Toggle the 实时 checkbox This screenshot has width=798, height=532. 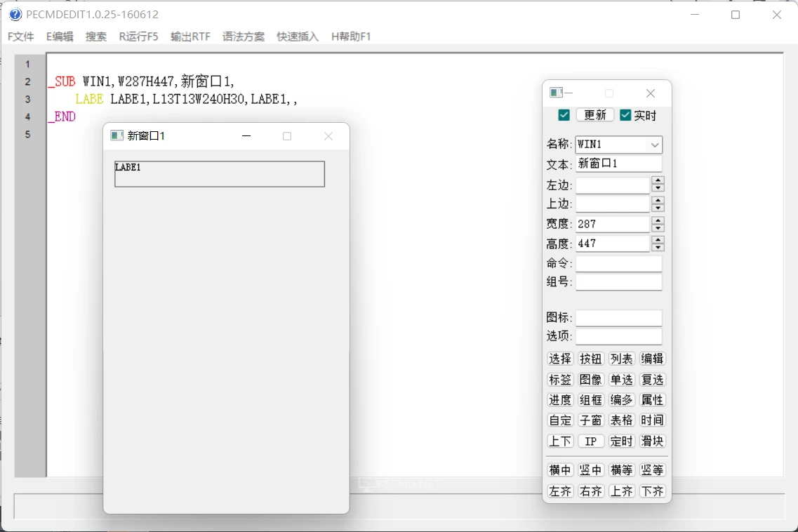[x=625, y=115]
